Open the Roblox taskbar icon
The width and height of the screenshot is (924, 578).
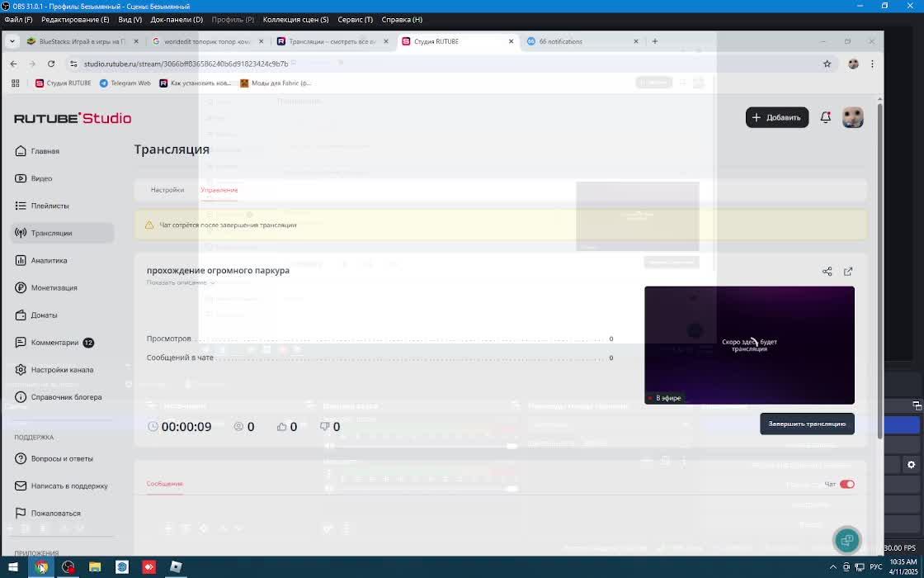[177, 567]
